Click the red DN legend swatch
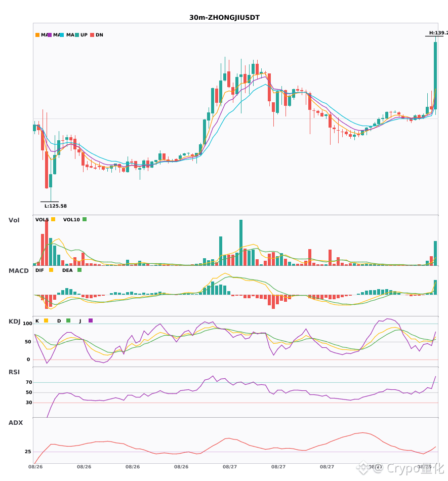 tap(92, 35)
